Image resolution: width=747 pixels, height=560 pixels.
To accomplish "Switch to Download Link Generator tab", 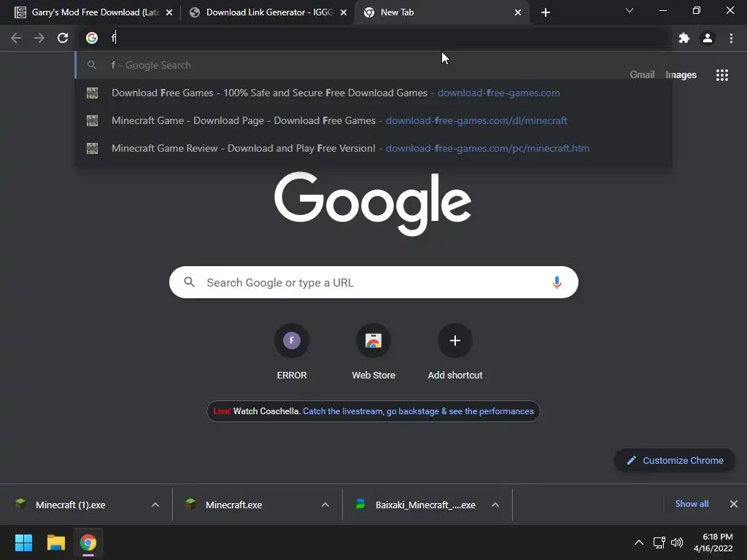I will (268, 12).
